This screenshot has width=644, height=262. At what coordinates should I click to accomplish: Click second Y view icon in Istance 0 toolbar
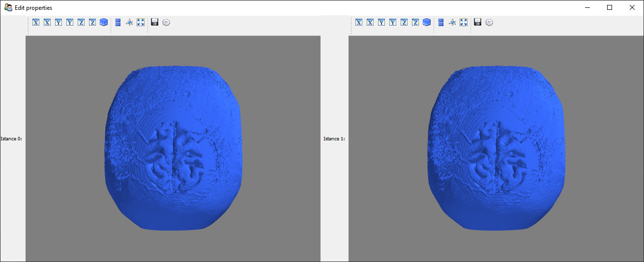pos(70,22)
